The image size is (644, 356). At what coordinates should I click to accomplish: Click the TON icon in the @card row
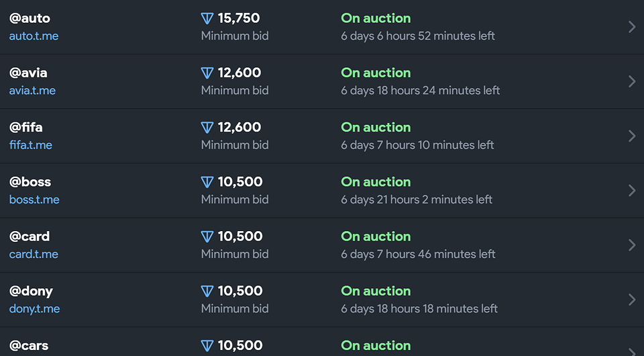(x=207, y=236)
